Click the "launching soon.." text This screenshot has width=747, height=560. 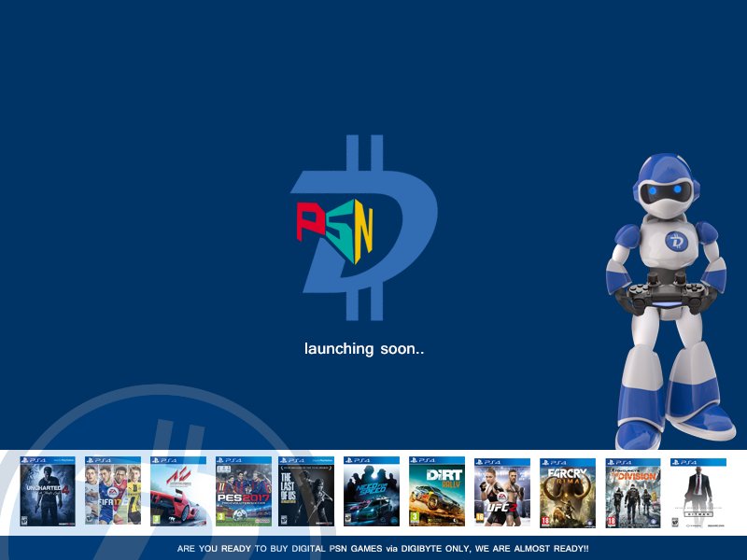click(364, 348)
